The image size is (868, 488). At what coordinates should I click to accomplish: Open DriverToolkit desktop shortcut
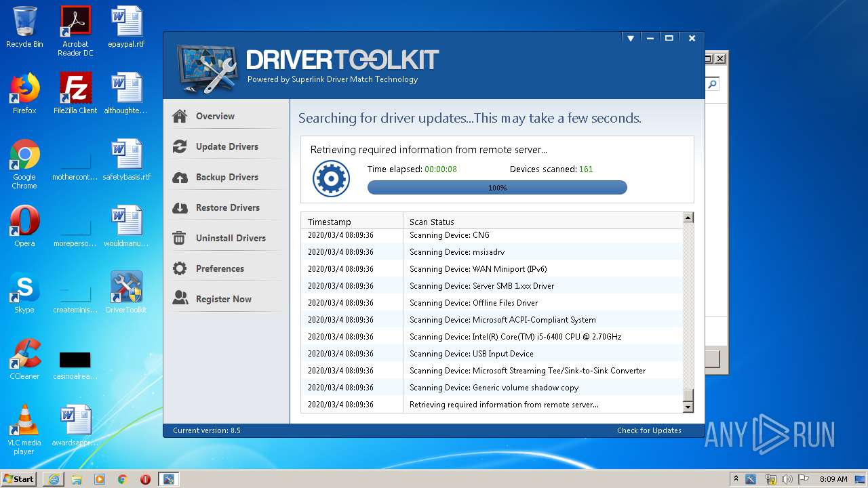[126, 293]
